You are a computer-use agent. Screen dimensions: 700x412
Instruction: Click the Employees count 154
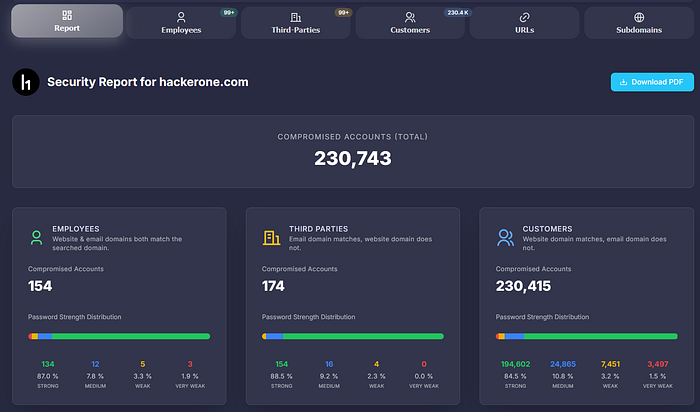tap(40, 286)
